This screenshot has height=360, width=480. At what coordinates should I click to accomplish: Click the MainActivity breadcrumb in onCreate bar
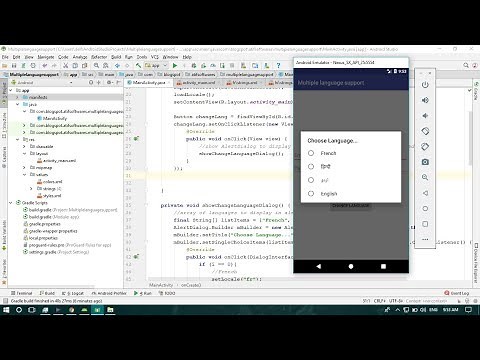(x=161, y=285)
